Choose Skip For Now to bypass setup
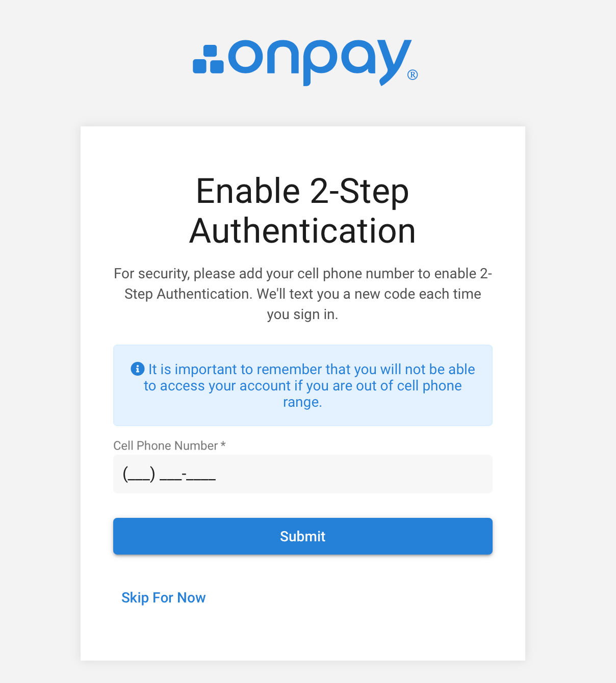The image size is (616, 683). point(163,597)
